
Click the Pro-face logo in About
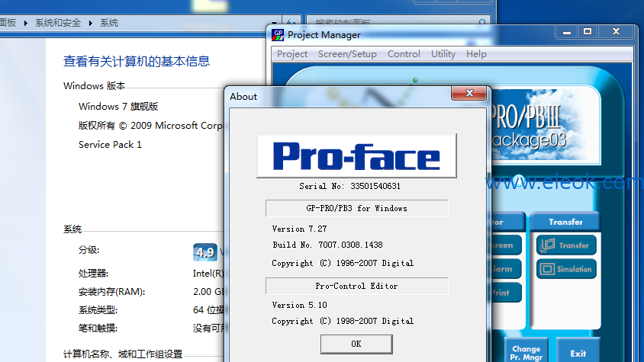coord(356,156)
